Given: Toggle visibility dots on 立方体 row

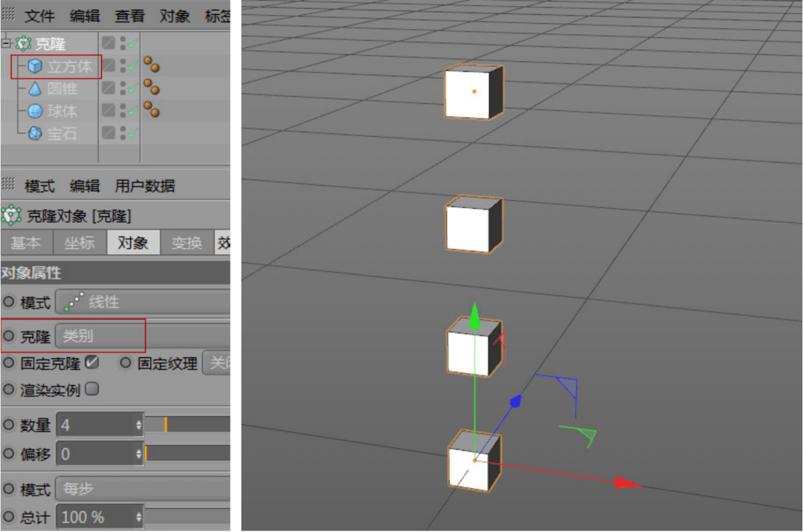Looking at the screenshot, I should click(x=123, y=66).
